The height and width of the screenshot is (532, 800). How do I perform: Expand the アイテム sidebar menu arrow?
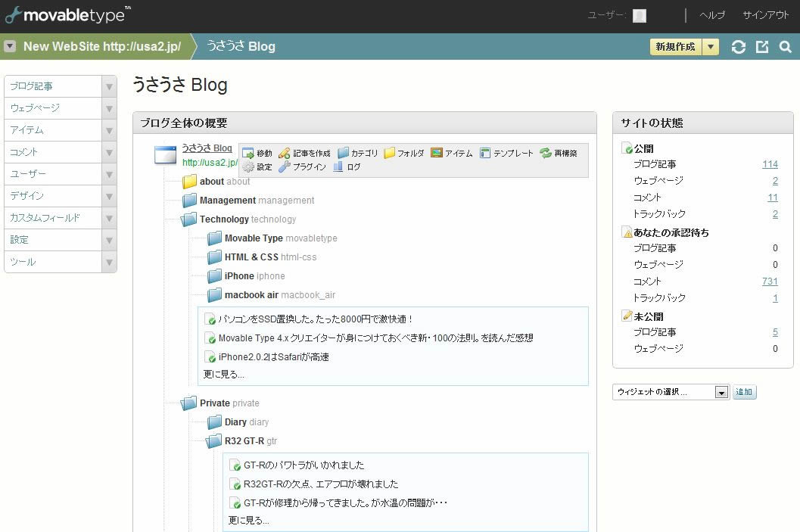pyautogui.click(x=109, y=131)
